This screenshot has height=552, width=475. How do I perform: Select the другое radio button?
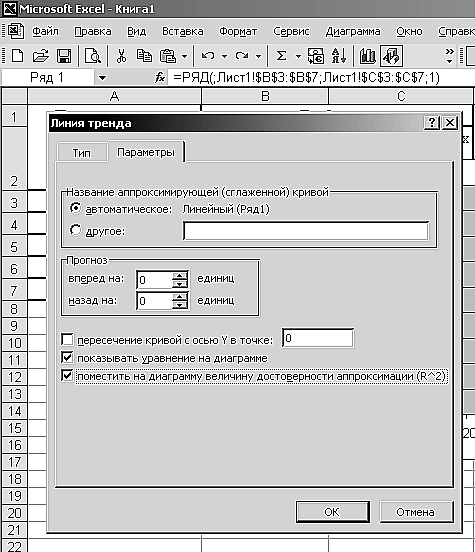coord(75,231)
